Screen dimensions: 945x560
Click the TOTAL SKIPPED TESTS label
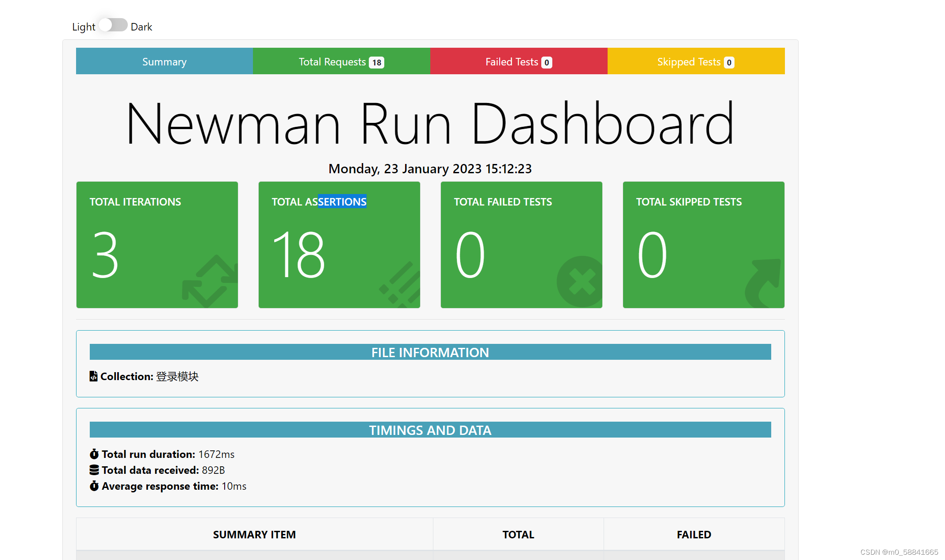pos(689,202)
